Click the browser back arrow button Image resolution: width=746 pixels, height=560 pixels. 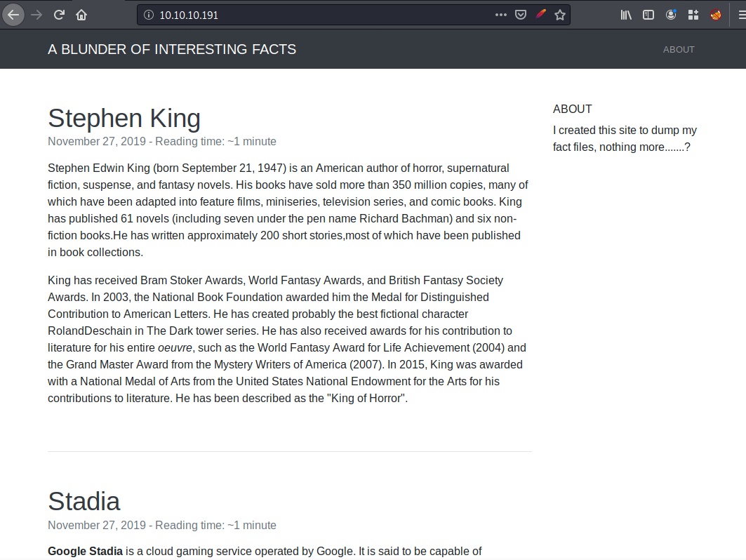click(x=13, y=15)
